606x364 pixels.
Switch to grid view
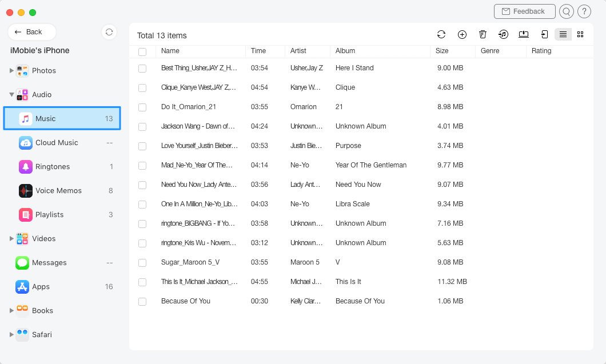point(580,34)
